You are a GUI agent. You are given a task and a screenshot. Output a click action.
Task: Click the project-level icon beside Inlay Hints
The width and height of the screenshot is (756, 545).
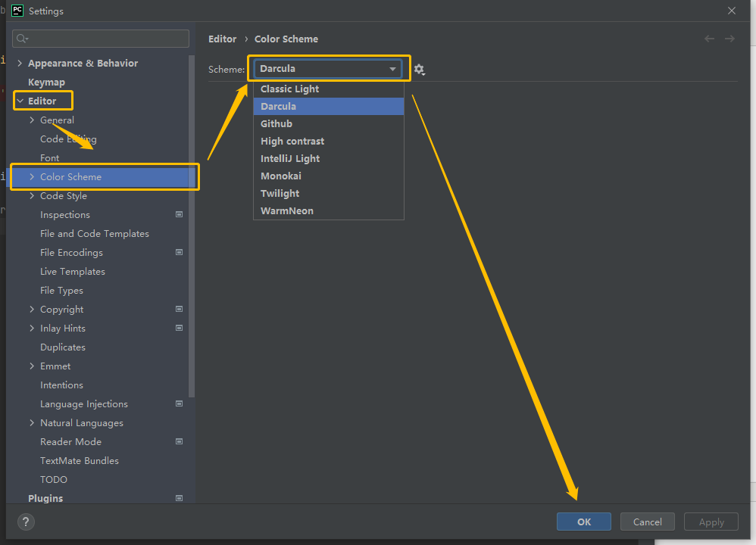point(179,328)
